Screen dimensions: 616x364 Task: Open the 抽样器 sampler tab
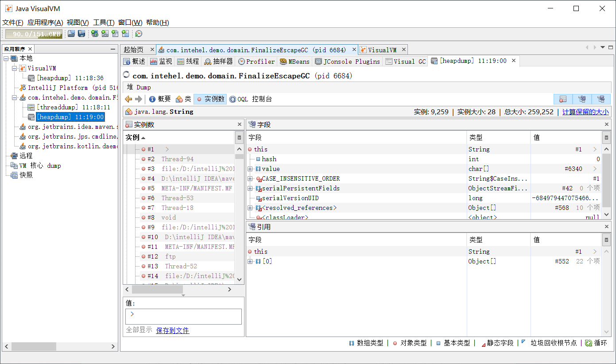[219, 62]
